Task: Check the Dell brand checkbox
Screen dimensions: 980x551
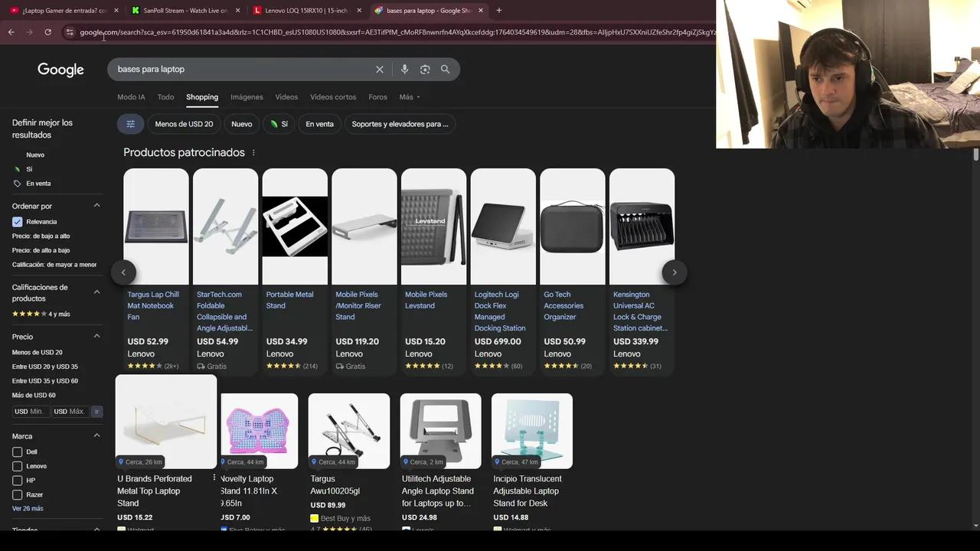Action: 17,452
